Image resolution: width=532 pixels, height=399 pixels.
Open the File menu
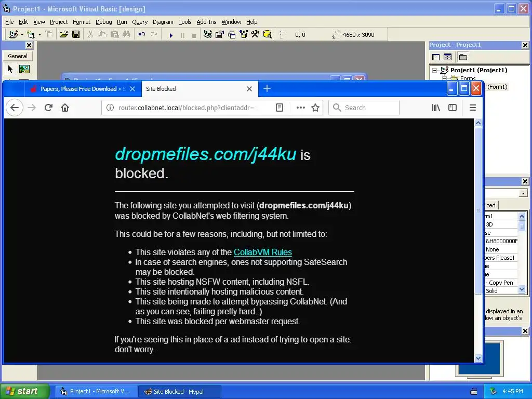[x=9, y=22]
